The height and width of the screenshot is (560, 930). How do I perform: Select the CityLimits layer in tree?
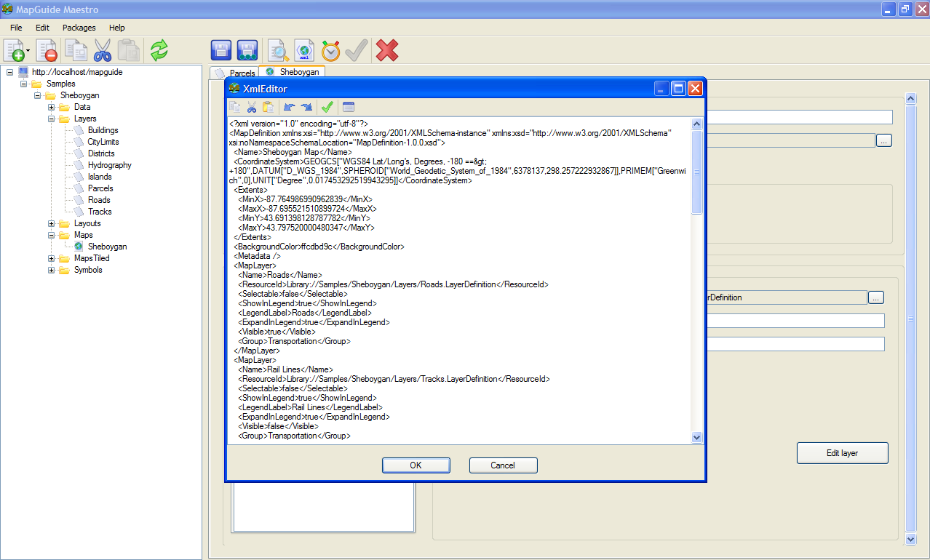(x=103, y=142)
